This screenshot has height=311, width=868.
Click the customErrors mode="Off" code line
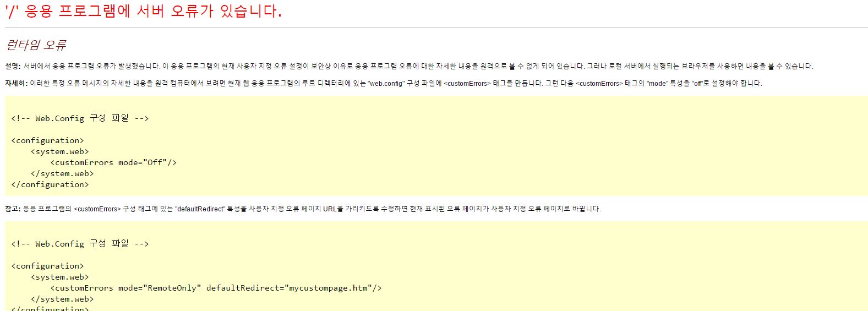[x=113, y=162]
